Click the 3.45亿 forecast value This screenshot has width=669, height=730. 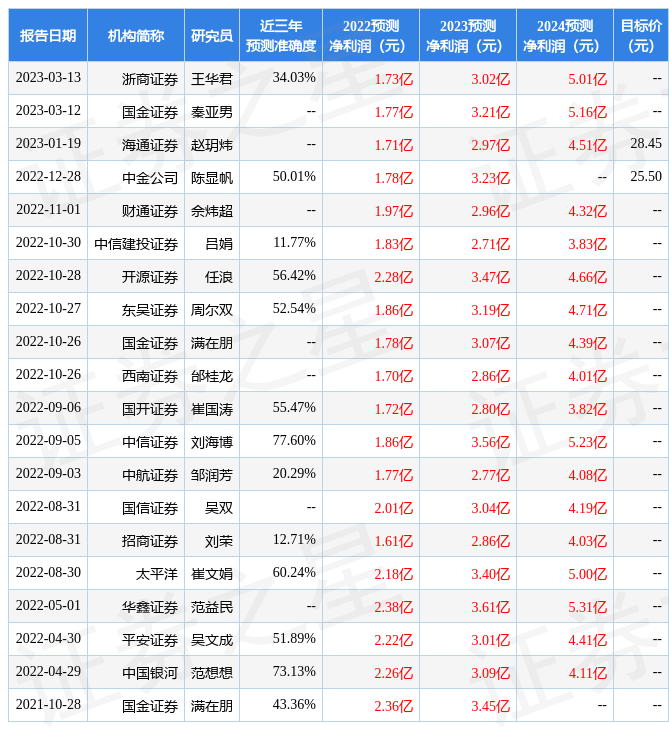click(x=491, y=707)
